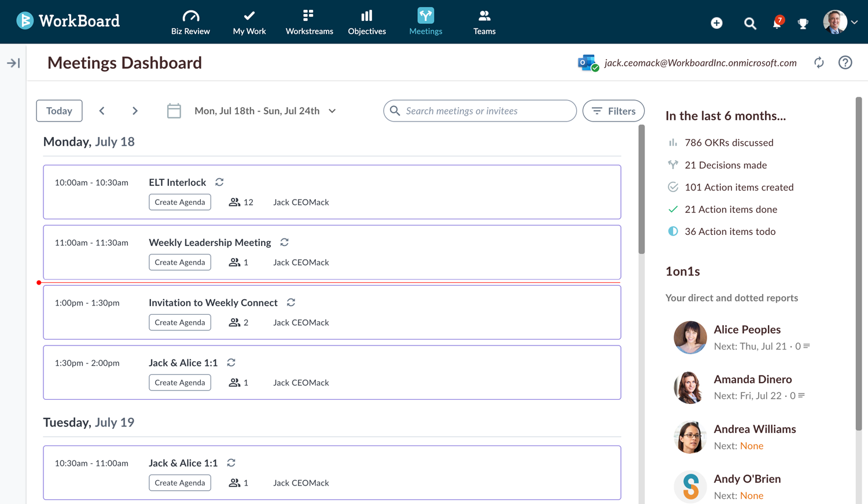Viewport: 868px width, 504px height.
Task: Open the Filters button
Action: point(613,111)
